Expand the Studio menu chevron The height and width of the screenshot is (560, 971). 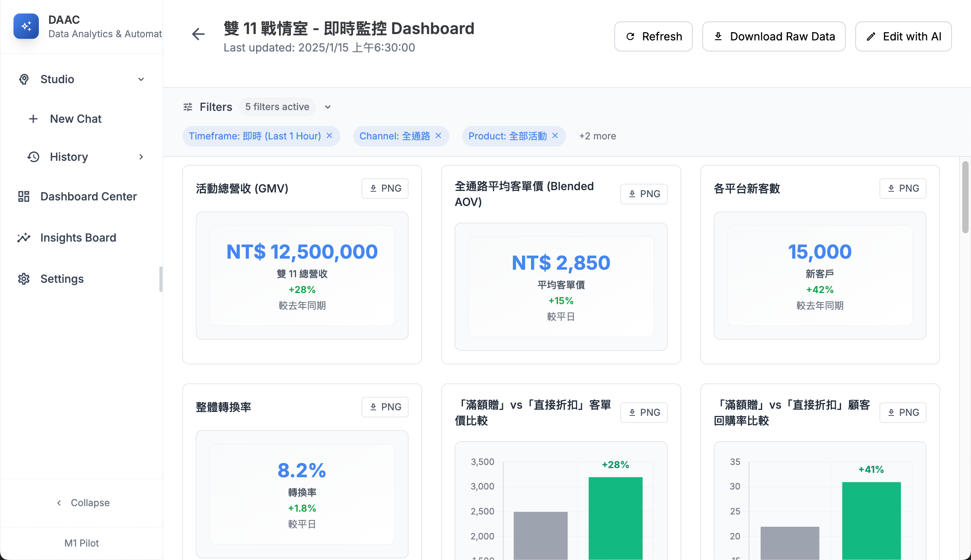pyautogui.click(x=141, y=79)
